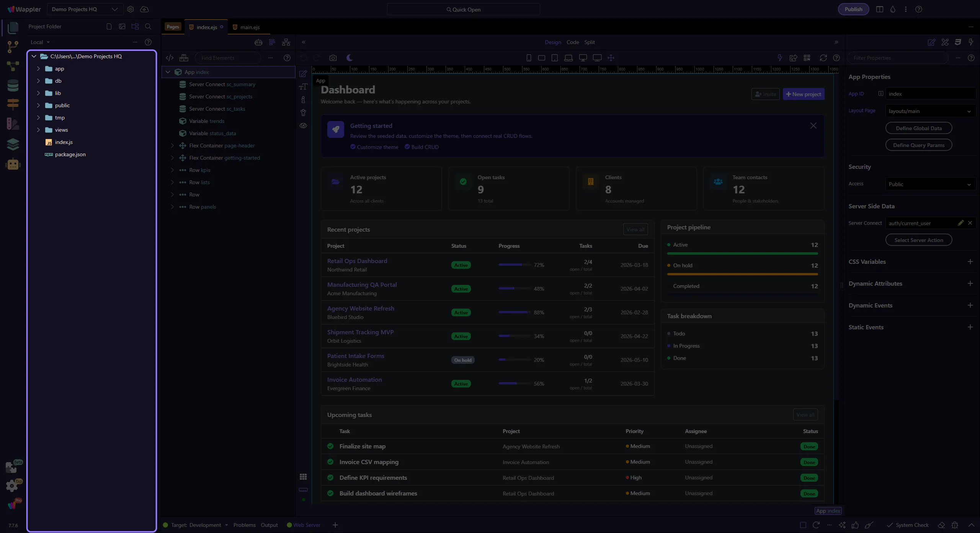Toggle the grid display icon near bottom
Image resolution: width=980 pixels, height=533 pixels.
point(303,477)
